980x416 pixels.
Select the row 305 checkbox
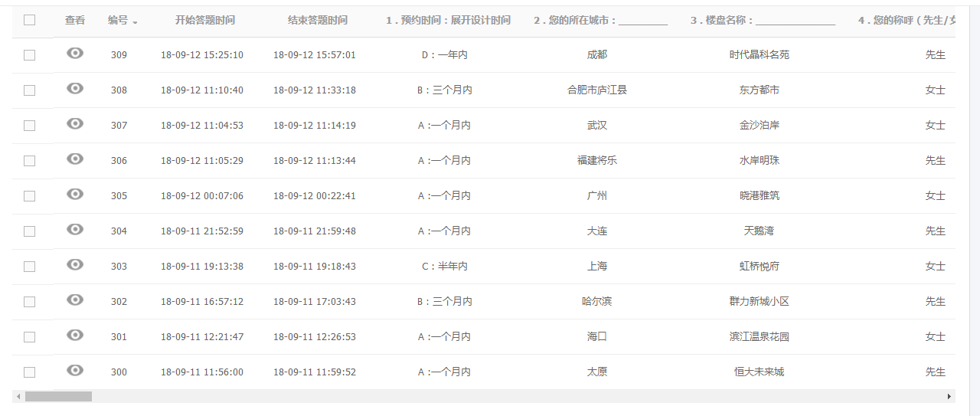tap(29, 196)
